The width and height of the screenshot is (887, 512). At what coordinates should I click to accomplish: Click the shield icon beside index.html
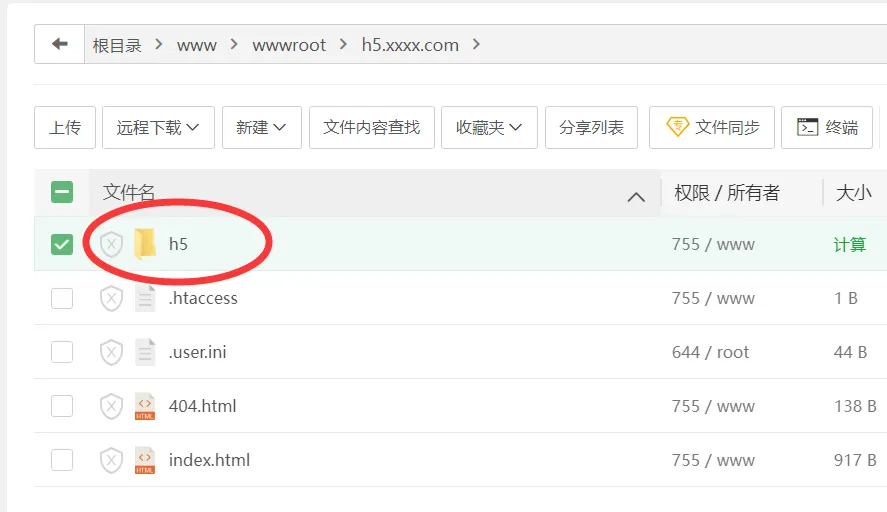point(111,460)
